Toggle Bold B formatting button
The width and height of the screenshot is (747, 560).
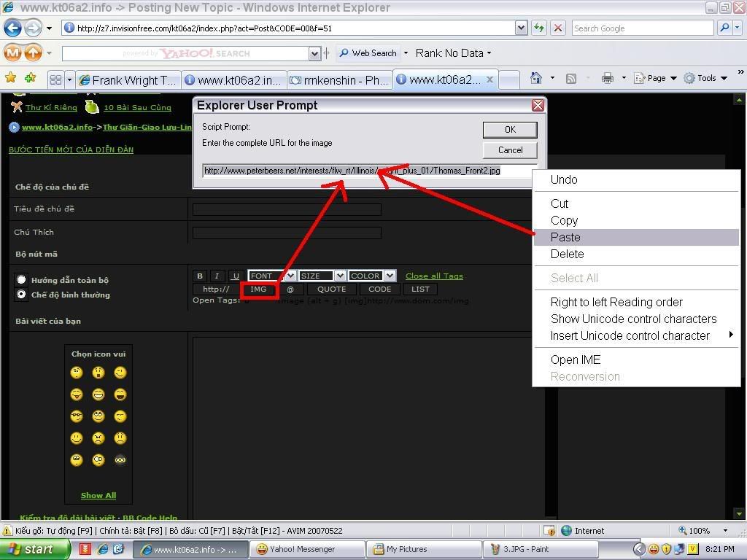200,276
